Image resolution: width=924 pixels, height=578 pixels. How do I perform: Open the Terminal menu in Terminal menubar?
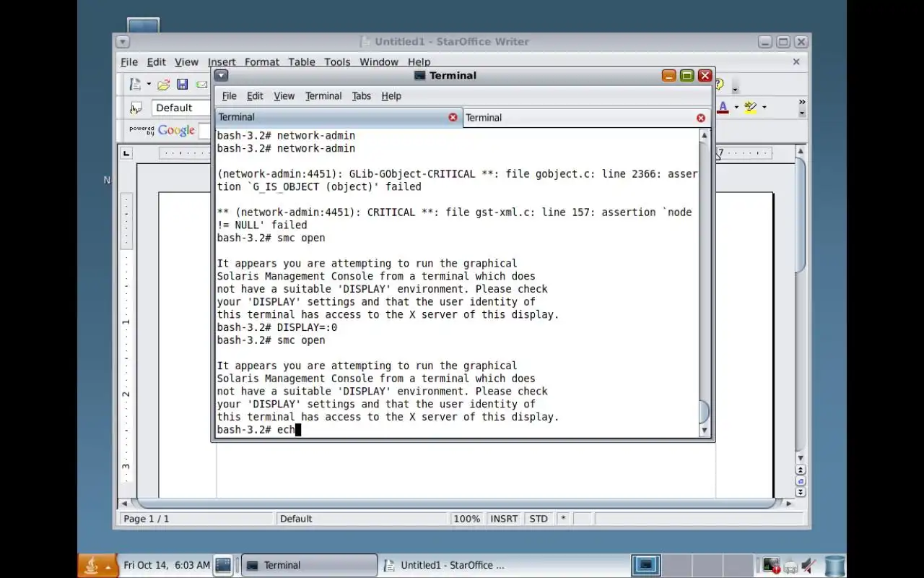(323, 96)
